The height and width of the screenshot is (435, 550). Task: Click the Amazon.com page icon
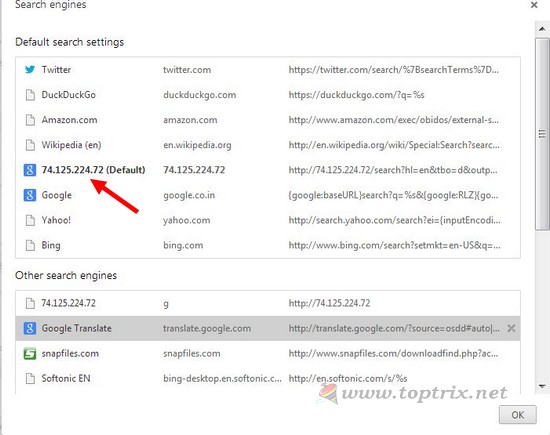pyautogui.click(x=30, y=120)
